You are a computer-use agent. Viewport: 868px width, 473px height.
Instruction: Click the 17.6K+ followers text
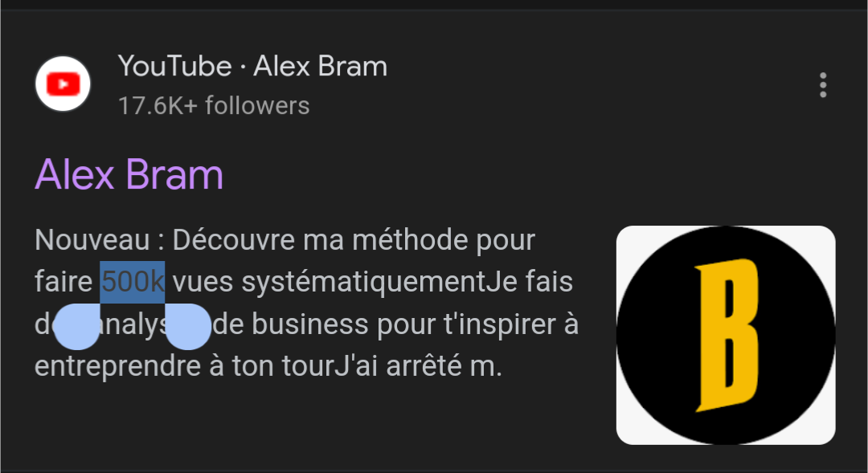[214, 106]
